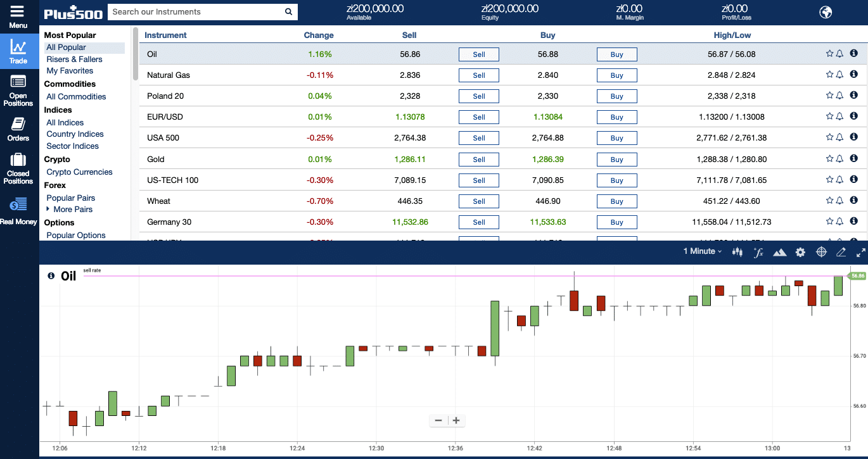Show info for Germany 30

click(853, 222)
